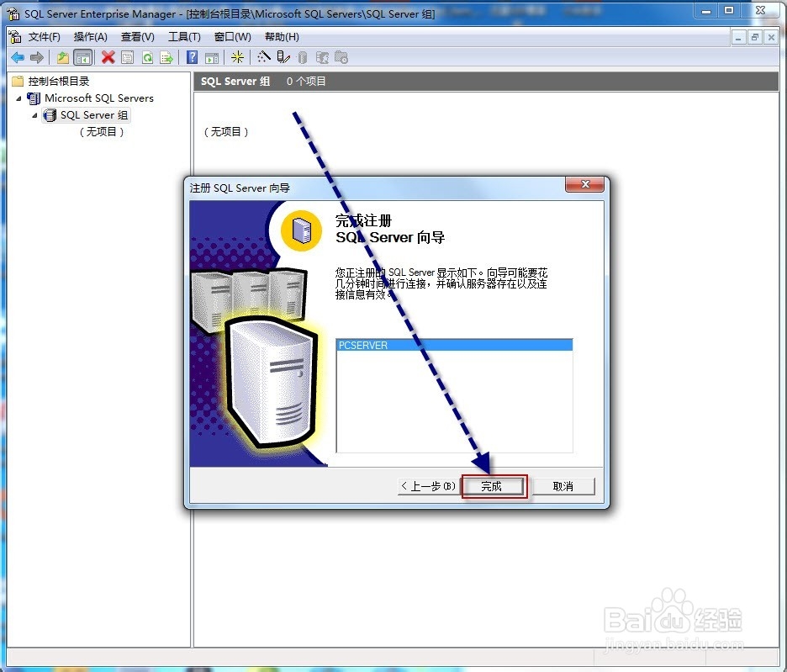Click the Register SQL Server icon
The image size is (787, 672).
[x=283, y=57]
